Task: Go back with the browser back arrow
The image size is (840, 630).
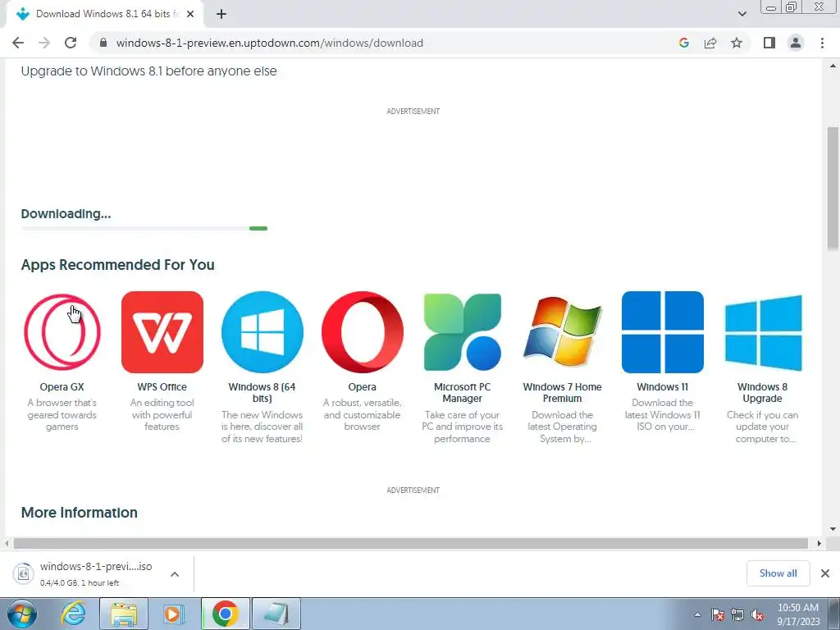Action: (18, 43)
